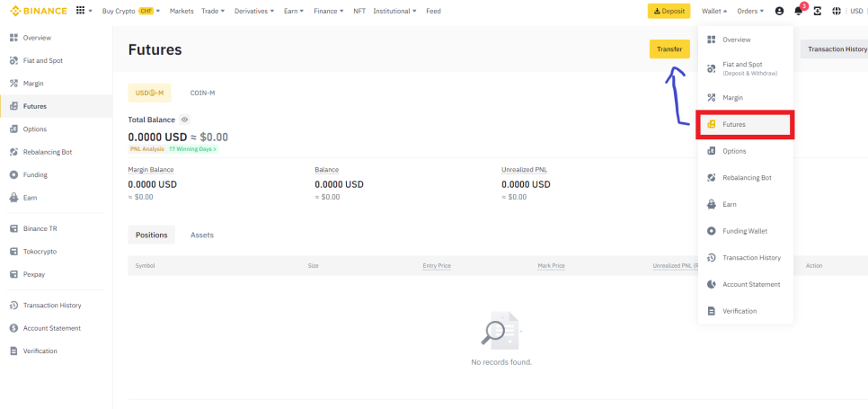Viewport: 868px width, 409px height.
Task: Switch to the COIN-M tab
Action: pos(202,93)
